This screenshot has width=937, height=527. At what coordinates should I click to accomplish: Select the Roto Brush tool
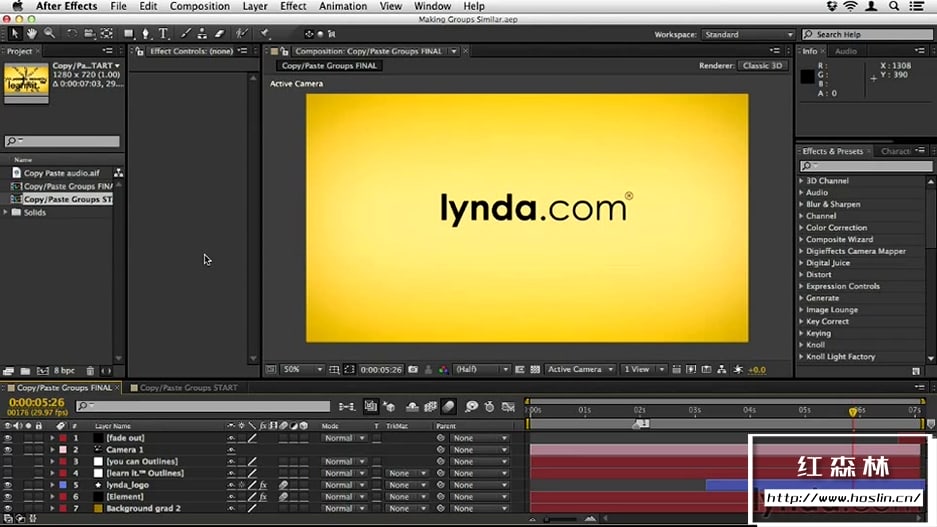click(x=241, y=34)
